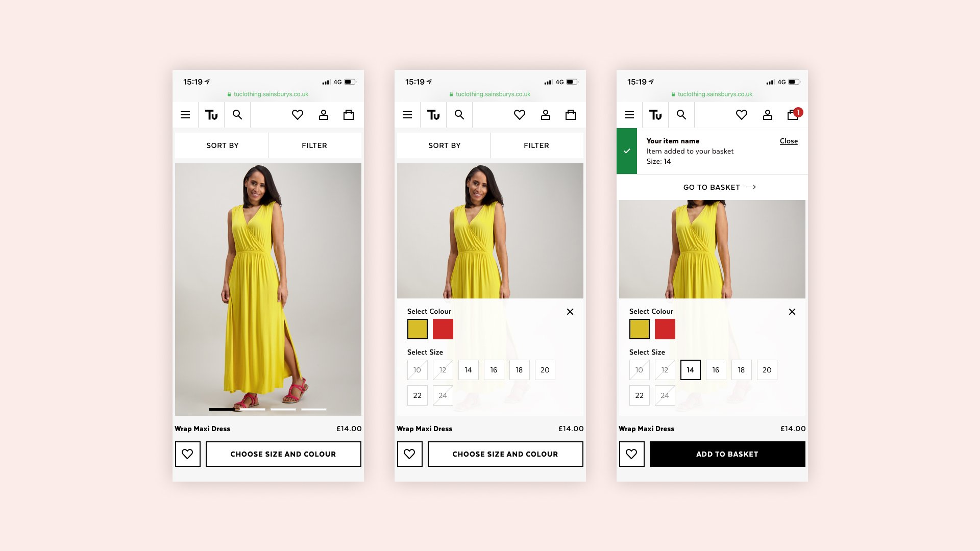This screenshot has width=980, height=551.
Task: Select red colour swatch on middle phone
Action: (443, 329)
